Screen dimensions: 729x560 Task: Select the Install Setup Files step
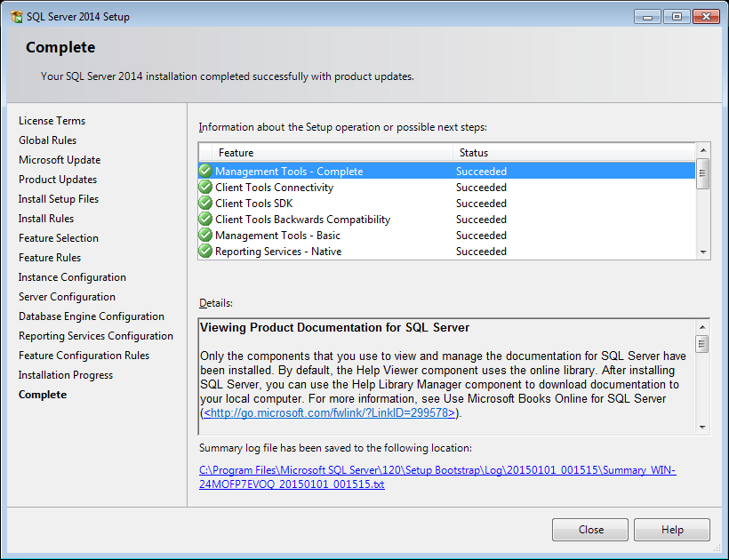click(x=59, y=199)
